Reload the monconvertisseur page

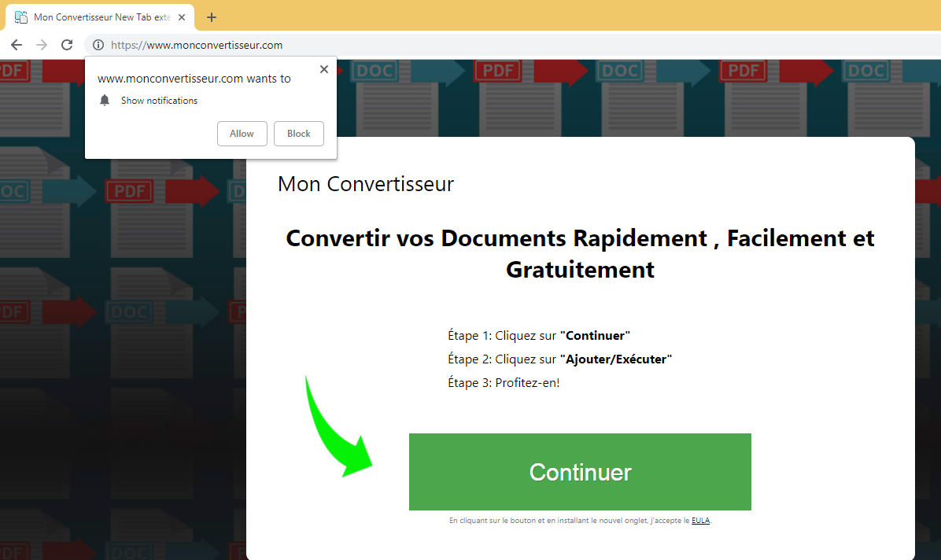click(x=67, y=45)
